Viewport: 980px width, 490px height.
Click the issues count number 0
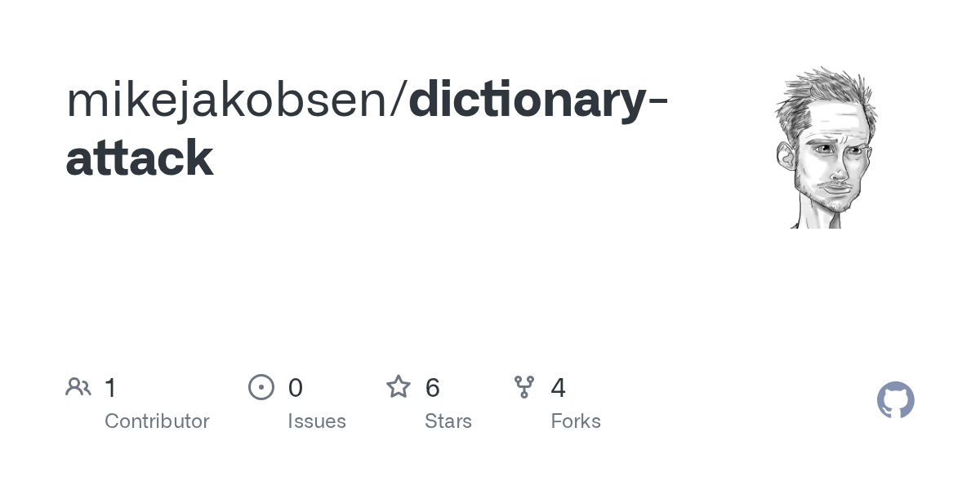coord(296,388)
